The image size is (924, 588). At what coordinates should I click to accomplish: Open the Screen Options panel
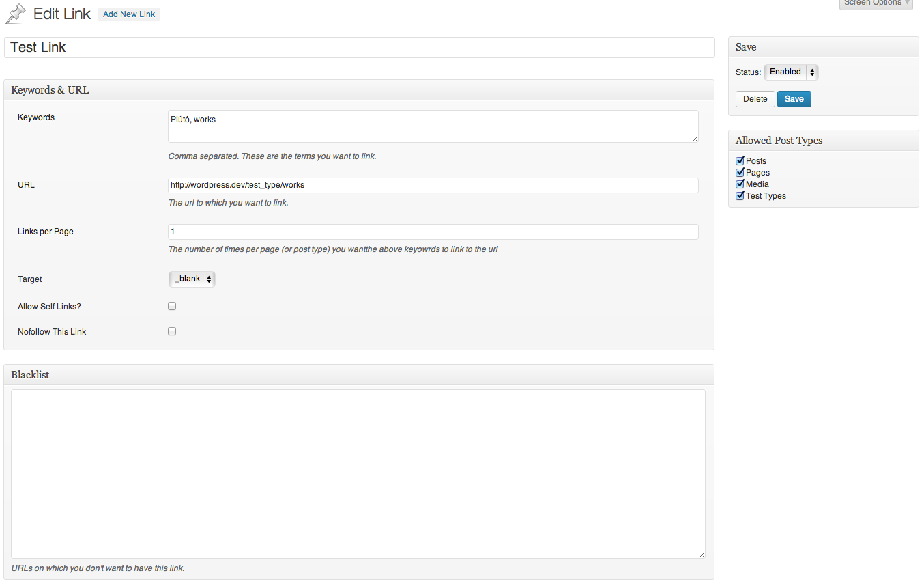(876, 3)
